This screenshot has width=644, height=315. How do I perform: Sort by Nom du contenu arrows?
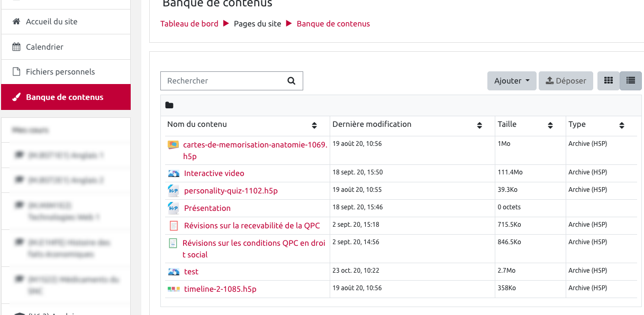(314, 125)
